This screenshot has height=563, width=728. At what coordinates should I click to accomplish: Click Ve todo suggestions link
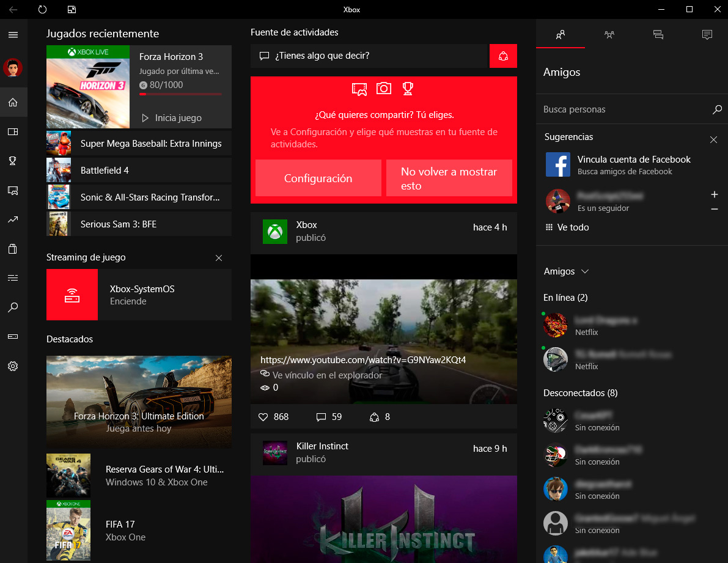pos(567,227)
